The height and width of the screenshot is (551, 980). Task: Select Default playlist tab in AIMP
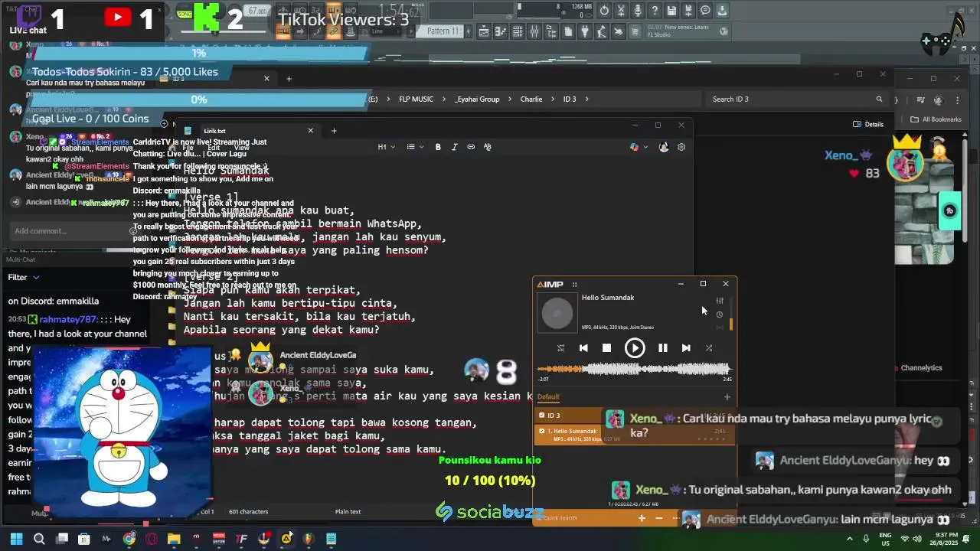pyautogui.click(x=548, y=396)
